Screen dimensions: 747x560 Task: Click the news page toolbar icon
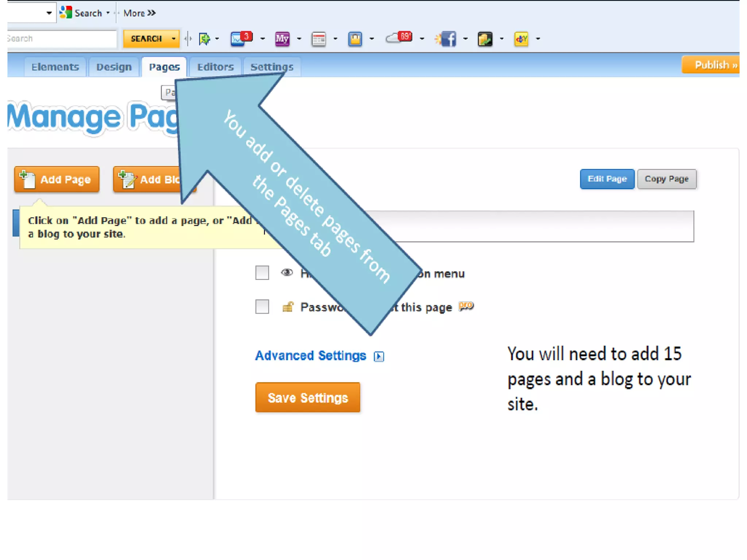click(x=319, y=39)
